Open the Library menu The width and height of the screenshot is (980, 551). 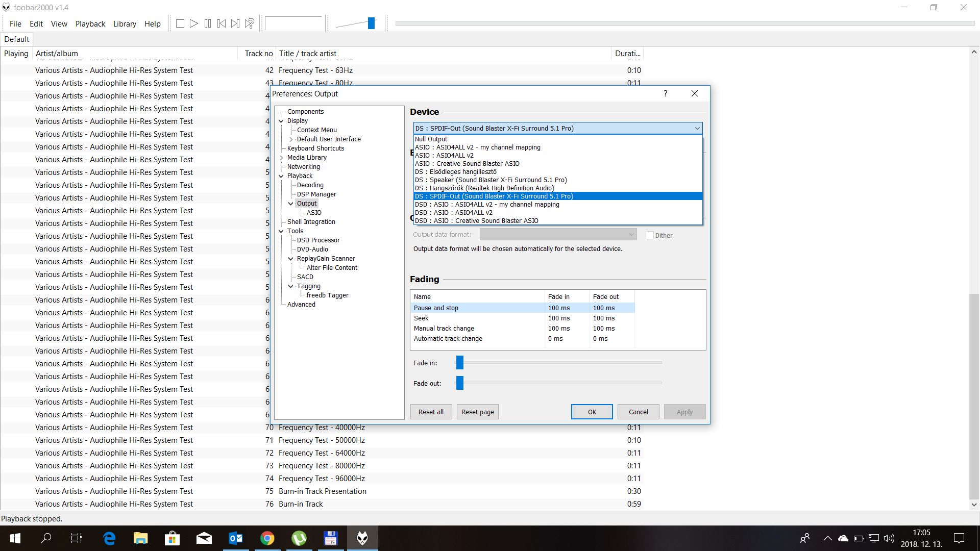click(125, 23)
